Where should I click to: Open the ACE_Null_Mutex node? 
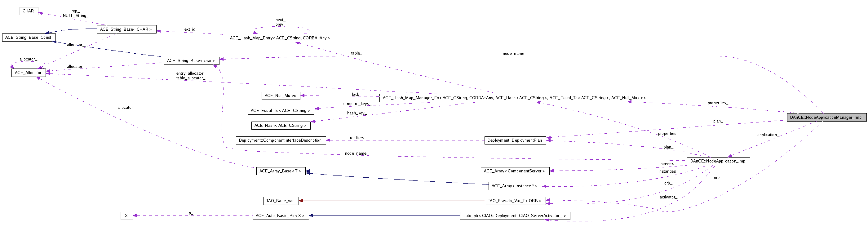[281, 96]
